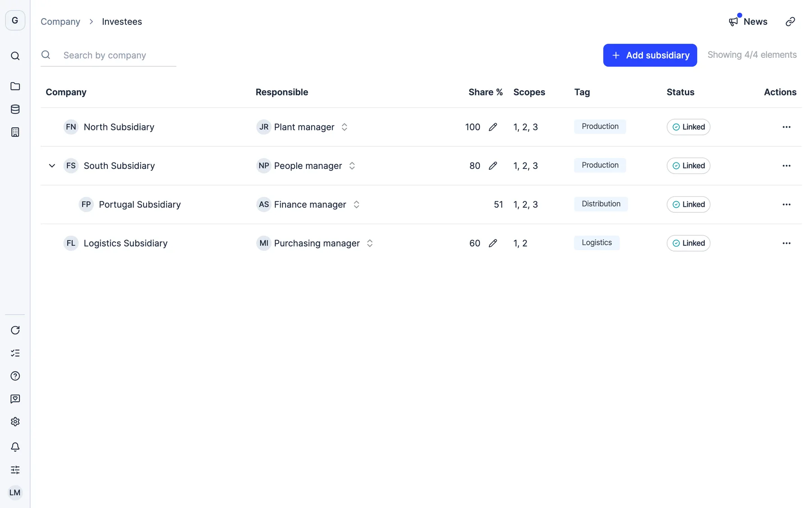Select the North Subsidiary name
Image resolution: width=812 pixels, height=508 pixels.
(x=119, y=127)
